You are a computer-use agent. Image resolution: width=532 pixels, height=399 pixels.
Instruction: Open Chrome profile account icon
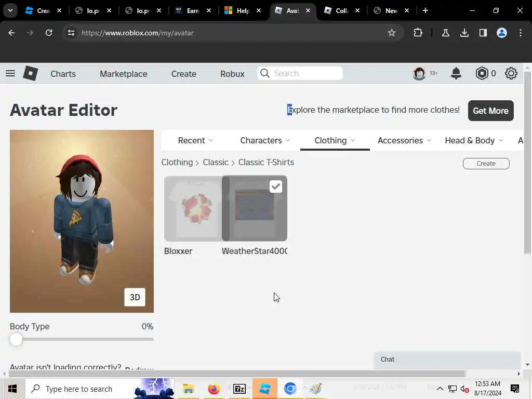tap(501, 33)
